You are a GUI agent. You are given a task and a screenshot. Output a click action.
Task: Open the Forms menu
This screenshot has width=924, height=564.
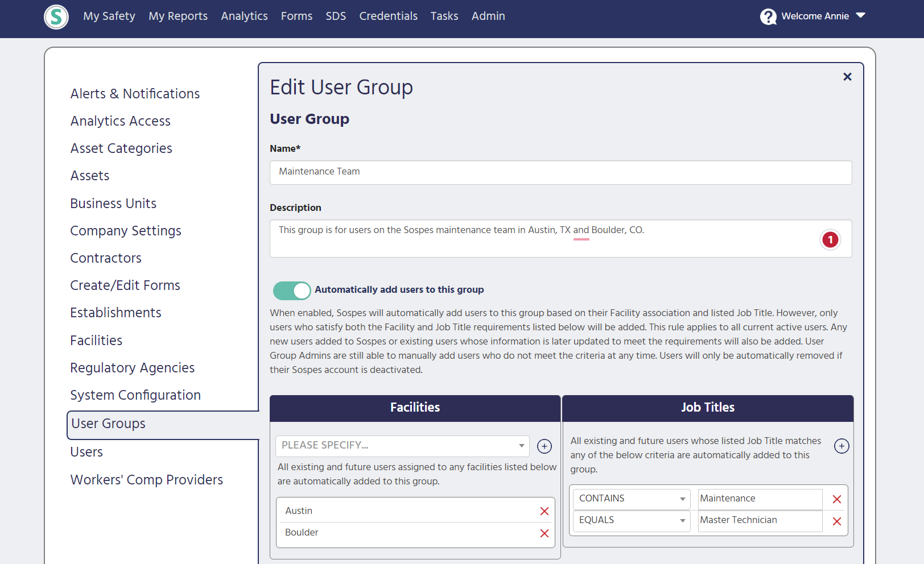[x=296, y=16]
